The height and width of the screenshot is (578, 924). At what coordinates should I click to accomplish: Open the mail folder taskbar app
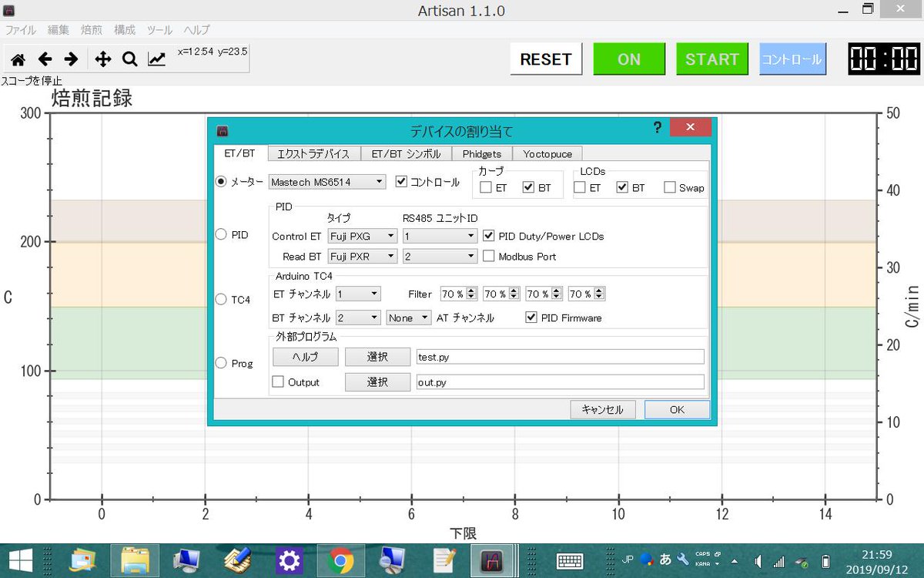(83, 560)
